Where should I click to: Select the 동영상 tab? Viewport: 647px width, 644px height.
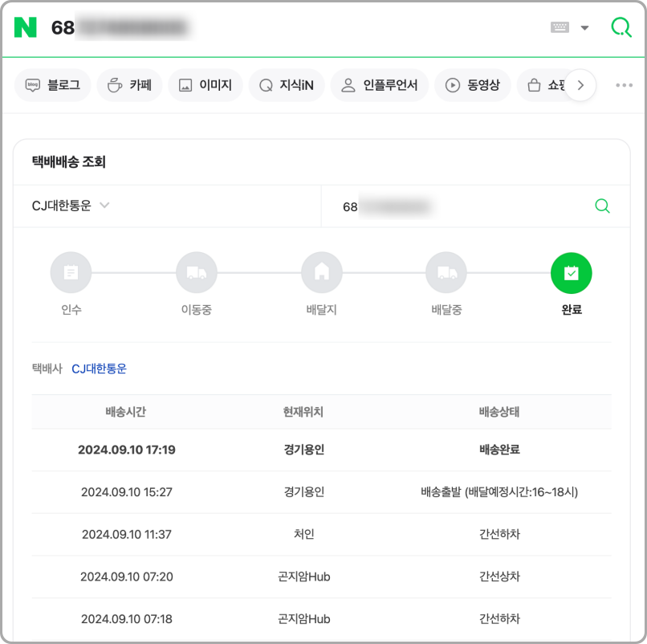click(x=473, y=85)
